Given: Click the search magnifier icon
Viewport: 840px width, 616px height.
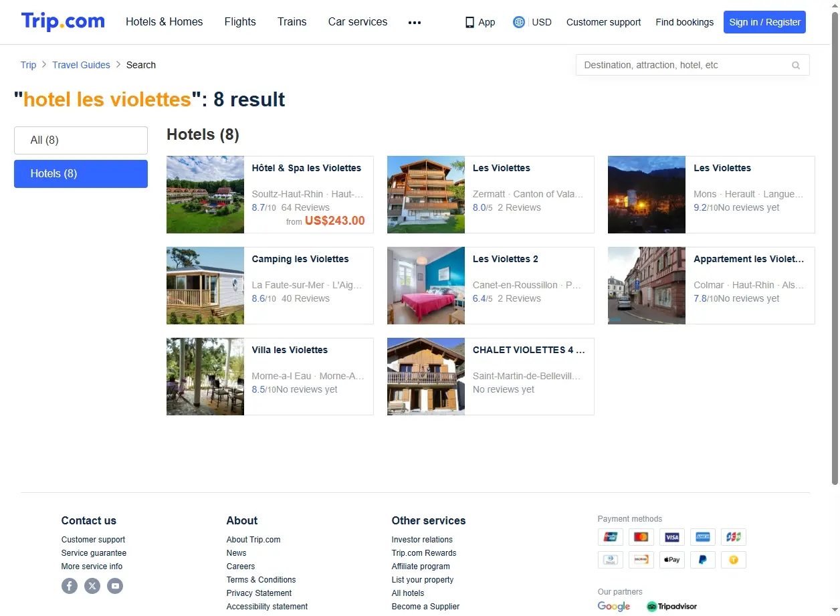Looking at the screenshot, I should click(x=796, y=65).
